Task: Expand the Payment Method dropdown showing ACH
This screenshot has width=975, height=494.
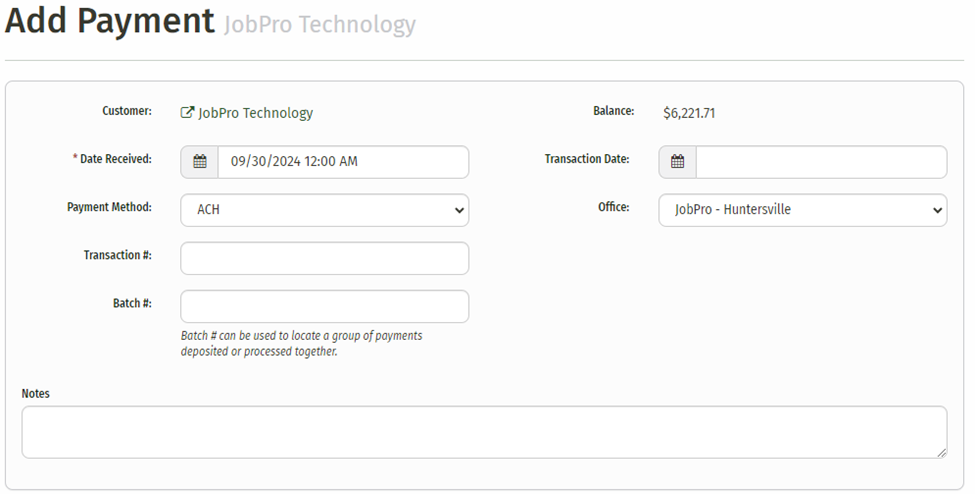Action: 324,210
